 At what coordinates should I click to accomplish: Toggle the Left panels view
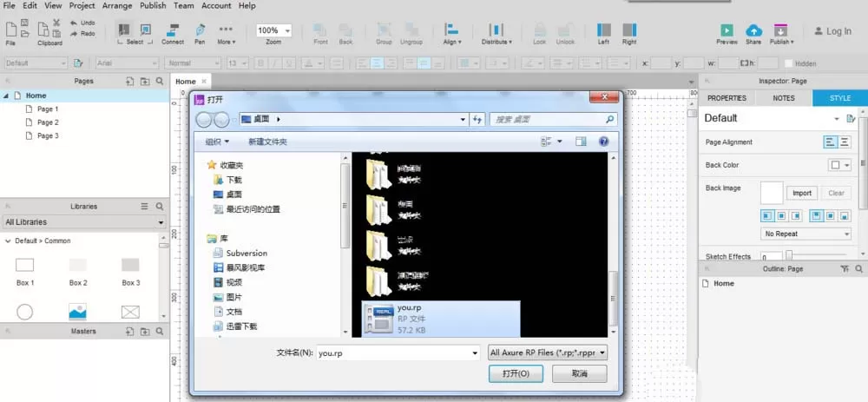(604, 33)
